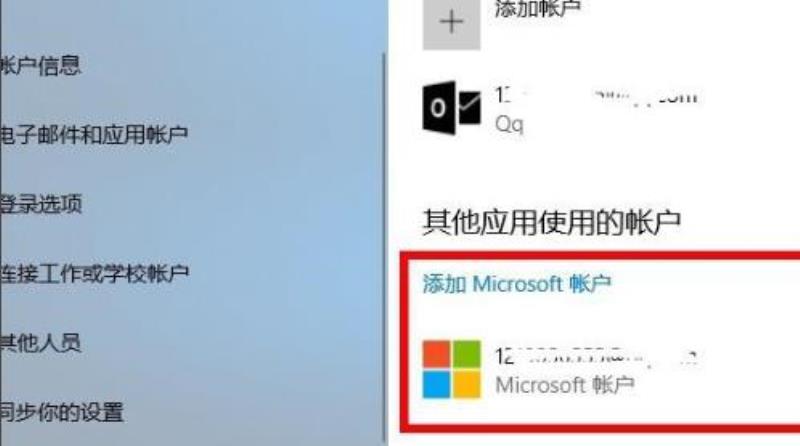The image size is (800, 446).
Task: Go to 登录选项 settings page
Action: click(41, 204)
